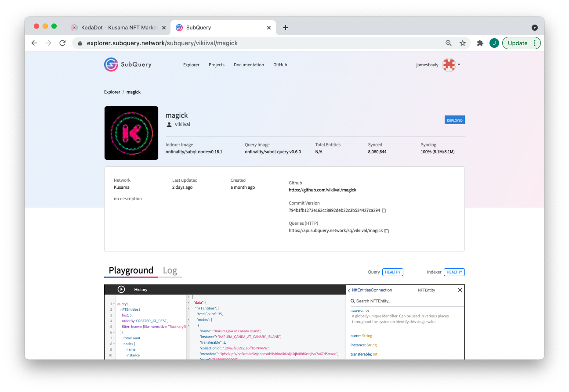Click the Chrome Update button
The image size is (569, 392).
522,43
